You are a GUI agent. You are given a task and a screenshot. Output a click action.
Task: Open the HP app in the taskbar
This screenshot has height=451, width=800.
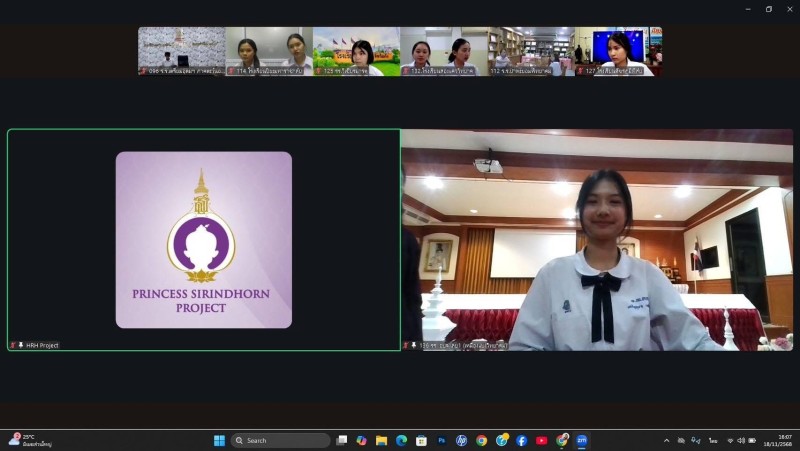461,440
